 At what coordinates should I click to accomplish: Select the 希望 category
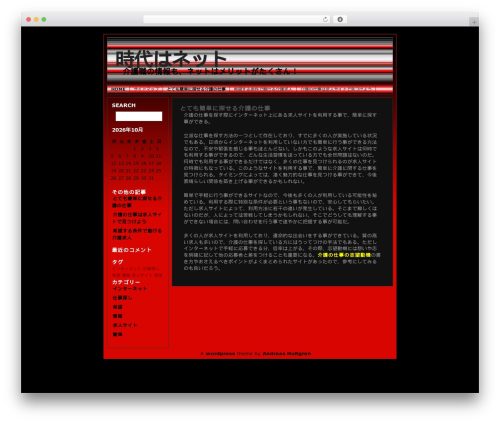pos(117,307)
